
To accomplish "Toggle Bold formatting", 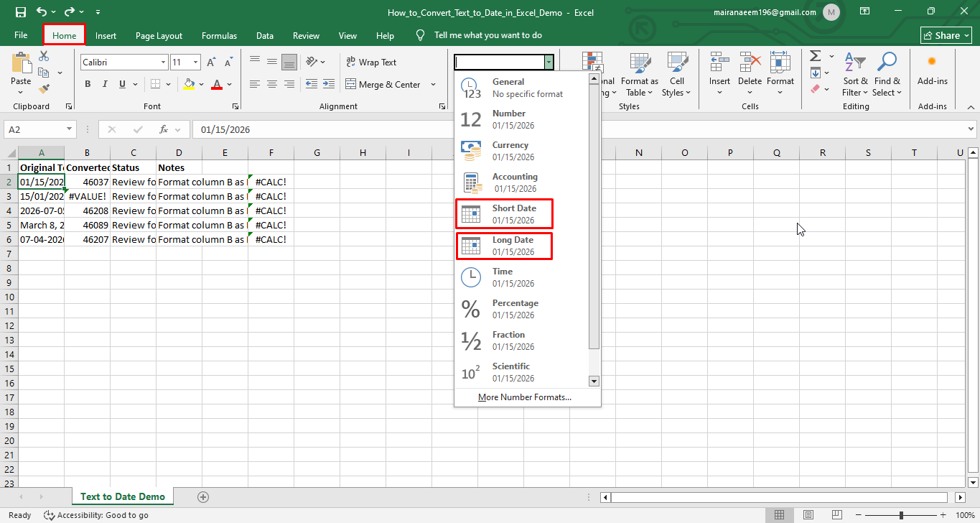I will tap(88, 84).
